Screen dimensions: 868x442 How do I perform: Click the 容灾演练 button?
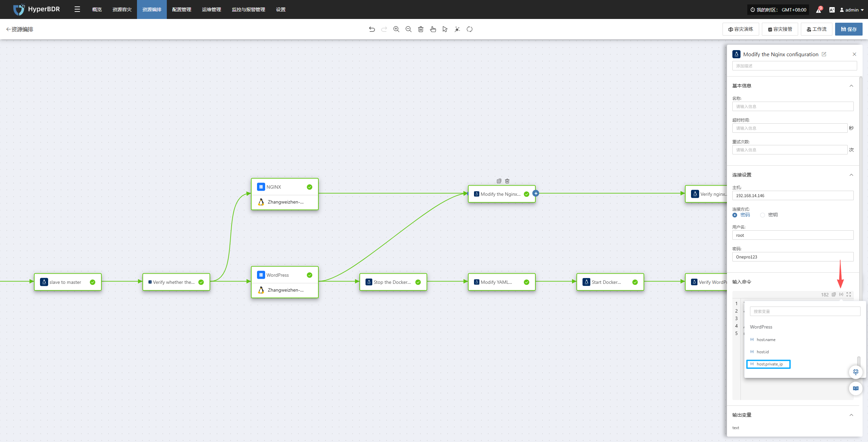coord(741,29)
